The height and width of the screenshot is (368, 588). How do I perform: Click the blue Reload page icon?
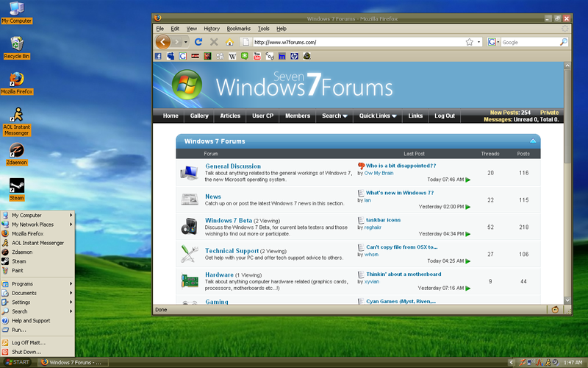198,42
